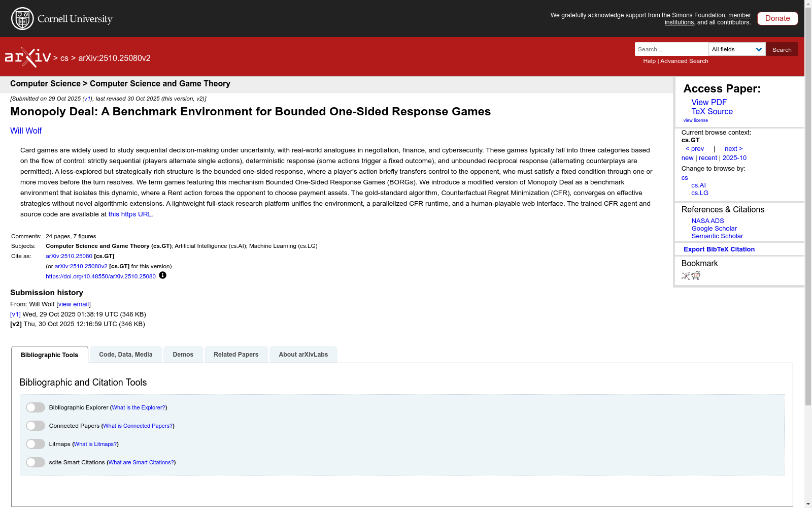Open recent submissions link

coord(708,158)
